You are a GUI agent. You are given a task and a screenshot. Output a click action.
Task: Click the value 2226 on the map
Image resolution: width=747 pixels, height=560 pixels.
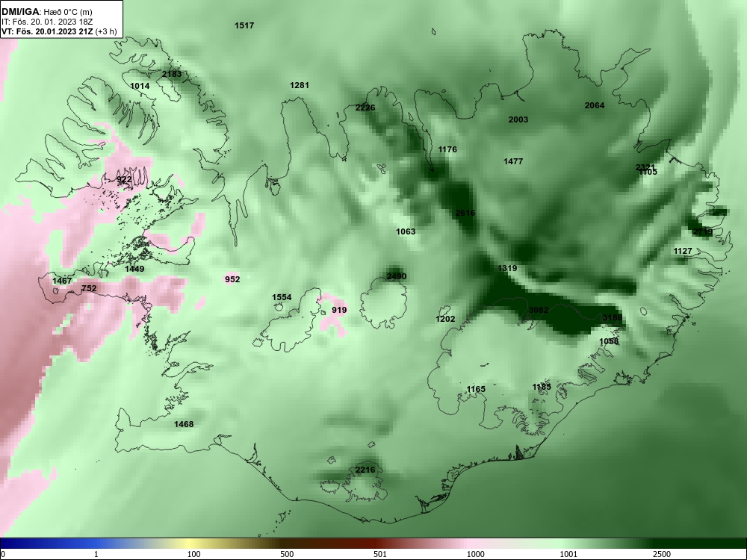[365, 108]
